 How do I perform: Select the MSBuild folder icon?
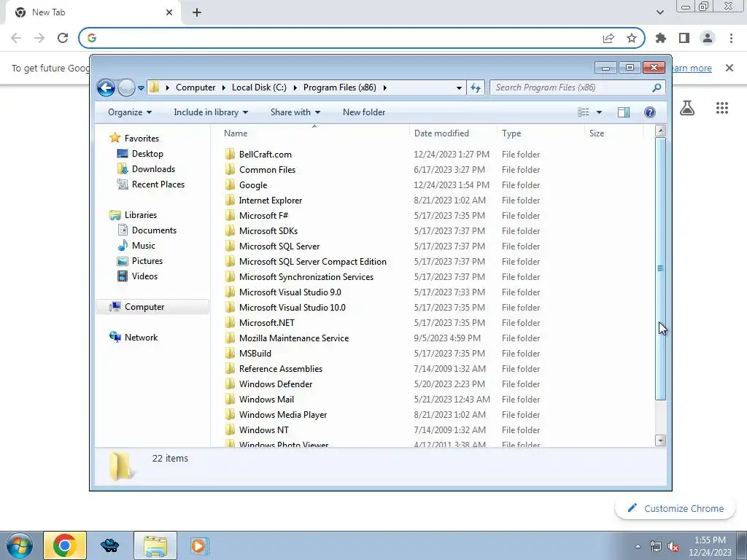pos(230,354)
